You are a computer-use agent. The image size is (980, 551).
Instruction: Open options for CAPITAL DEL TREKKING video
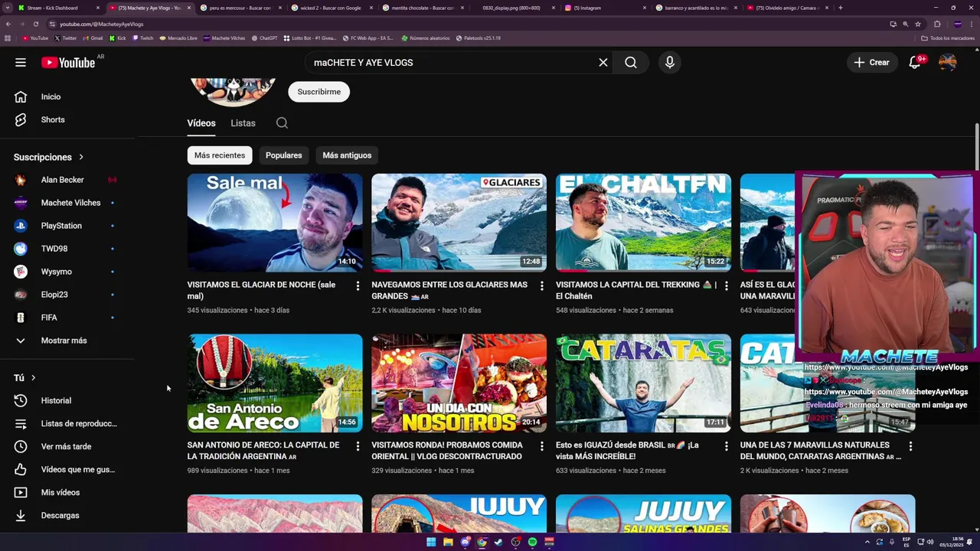tap(727, 285)
